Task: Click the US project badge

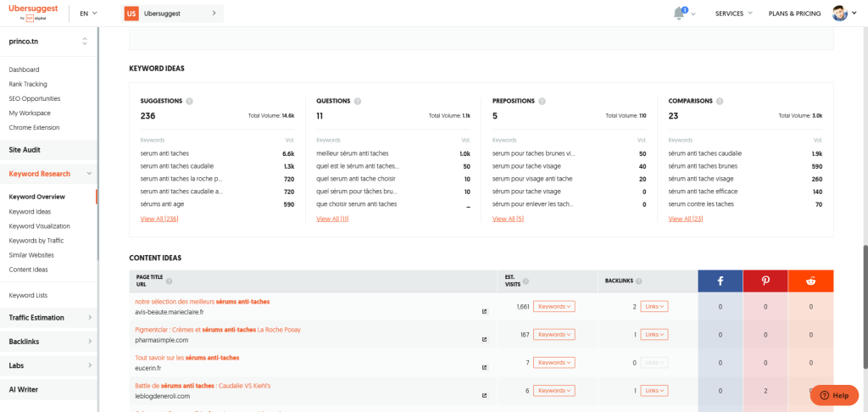Action: tap(131, 14)
